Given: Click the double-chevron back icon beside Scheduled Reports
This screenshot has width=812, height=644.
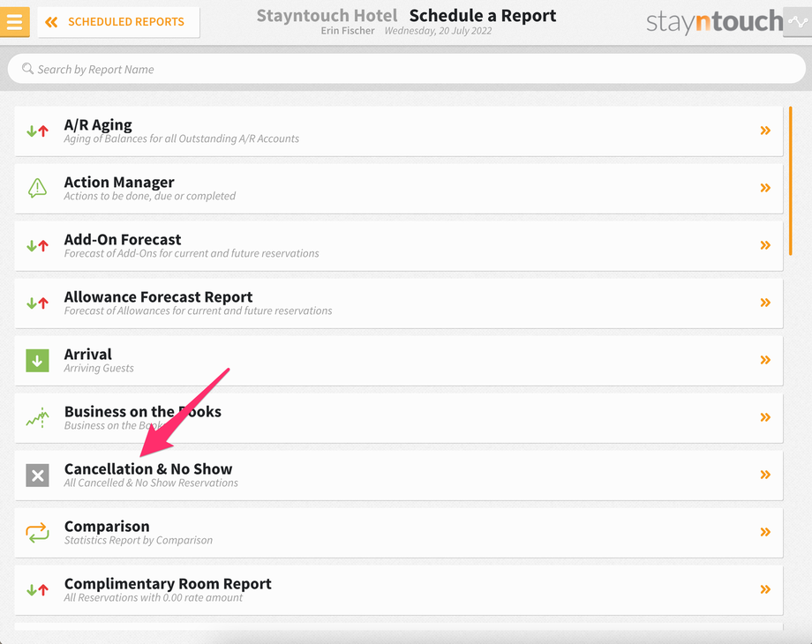Looking at the screenshot, I should pos(51,22).
